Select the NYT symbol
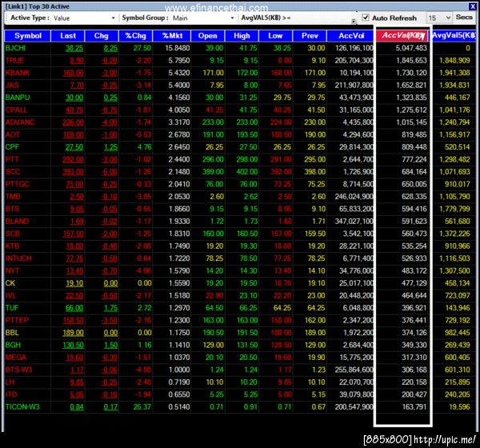Screen dimensions: 480x448 [12, 270]
